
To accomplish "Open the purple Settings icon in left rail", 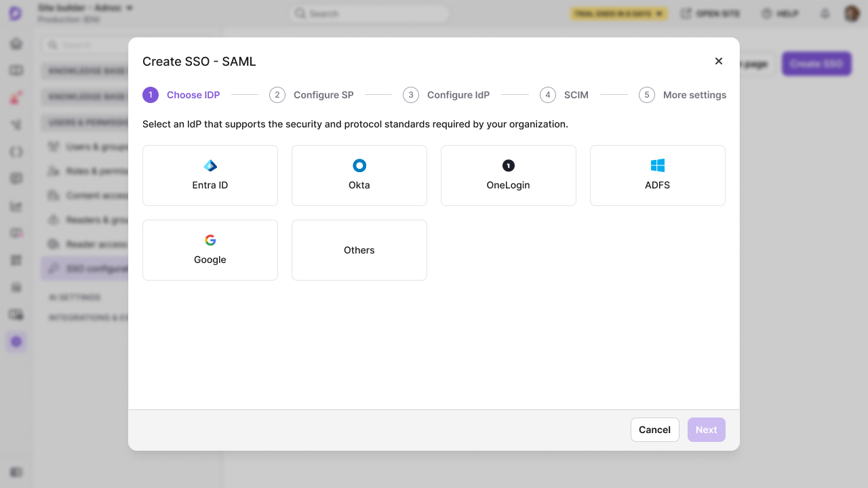I will pos(16,342).
